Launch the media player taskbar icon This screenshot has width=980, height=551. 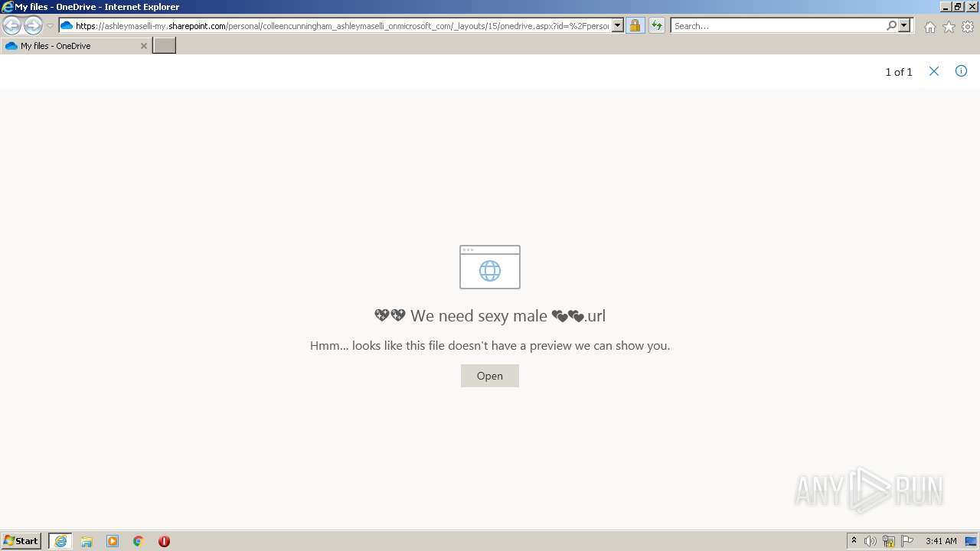[113, 541]
